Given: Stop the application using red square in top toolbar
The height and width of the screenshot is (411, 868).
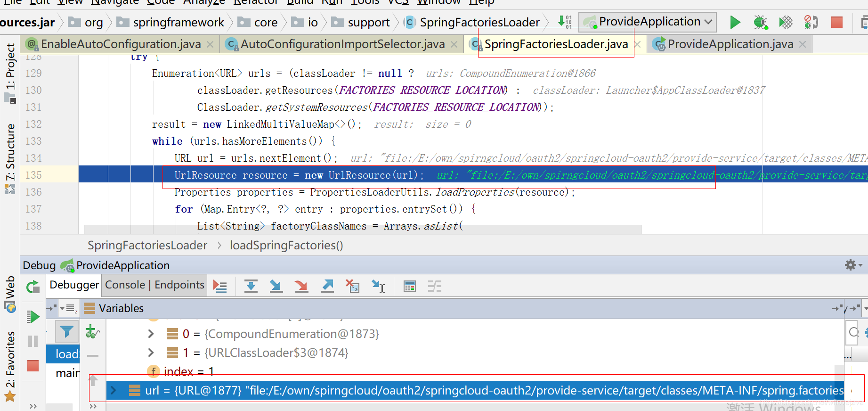Looking at the screenshot, I should [x=837, y=22].
